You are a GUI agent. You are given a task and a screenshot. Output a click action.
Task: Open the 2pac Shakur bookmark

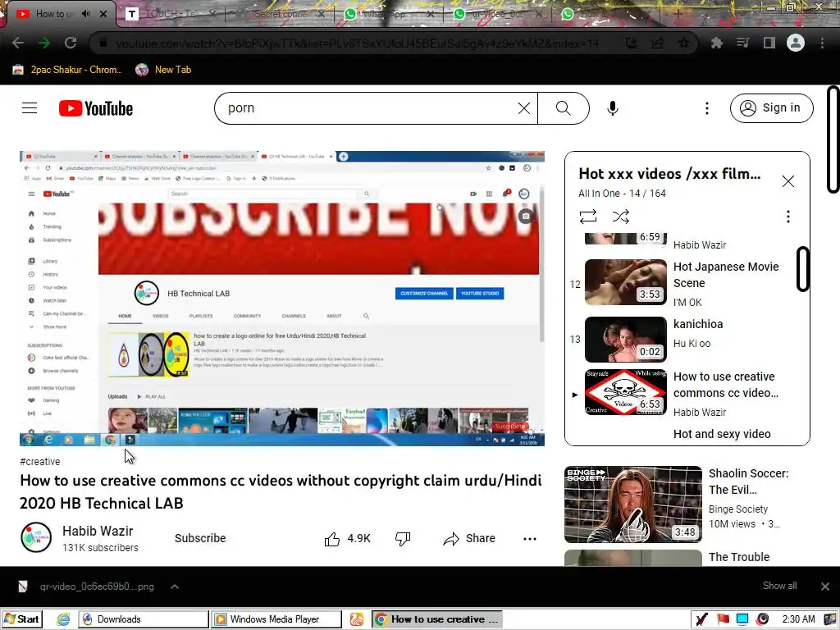pyautogui.click(x=67, y=70)
